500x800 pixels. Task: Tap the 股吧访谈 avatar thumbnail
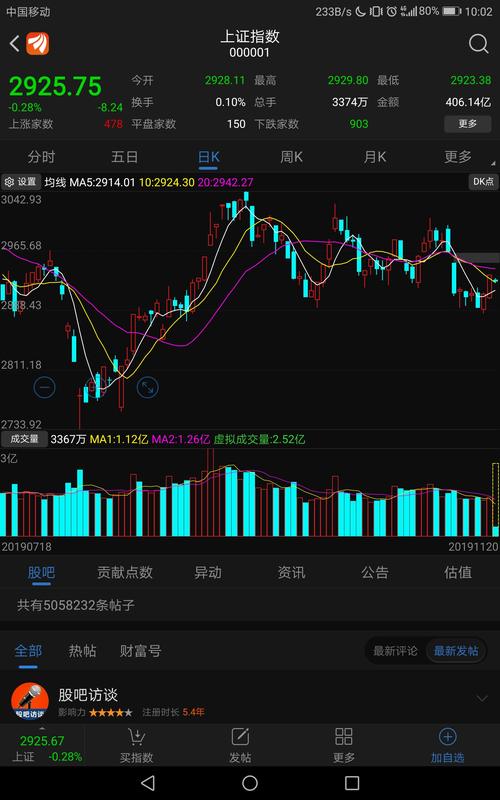30,702
